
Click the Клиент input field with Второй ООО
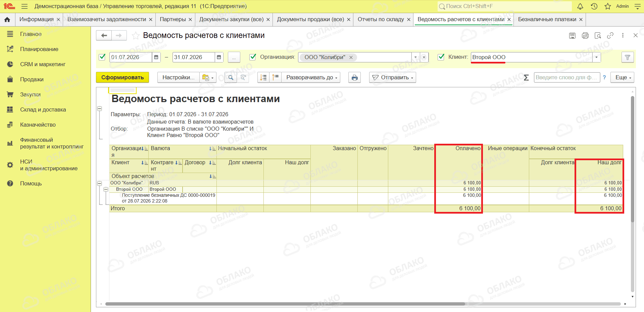tap(532, 57)
